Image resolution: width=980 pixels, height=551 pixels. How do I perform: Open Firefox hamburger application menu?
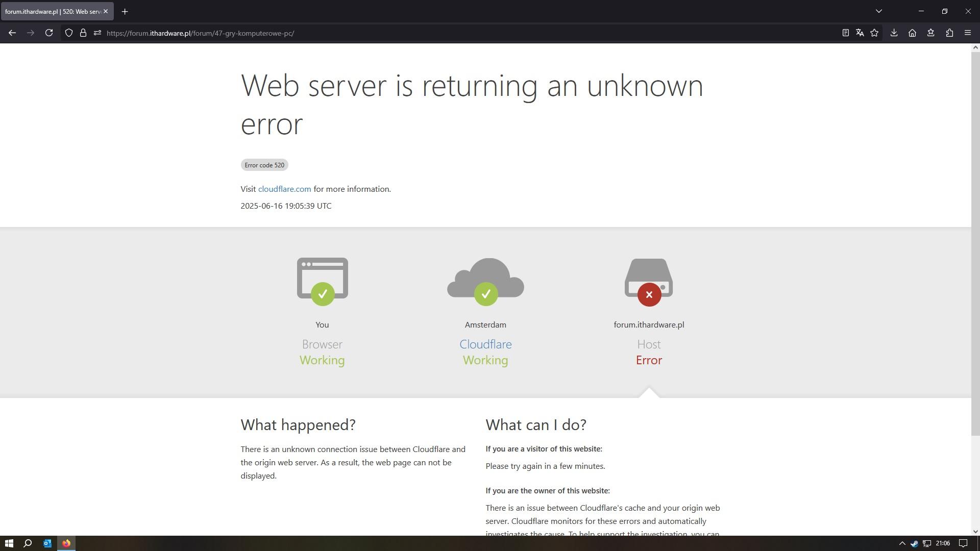(968, 33)
